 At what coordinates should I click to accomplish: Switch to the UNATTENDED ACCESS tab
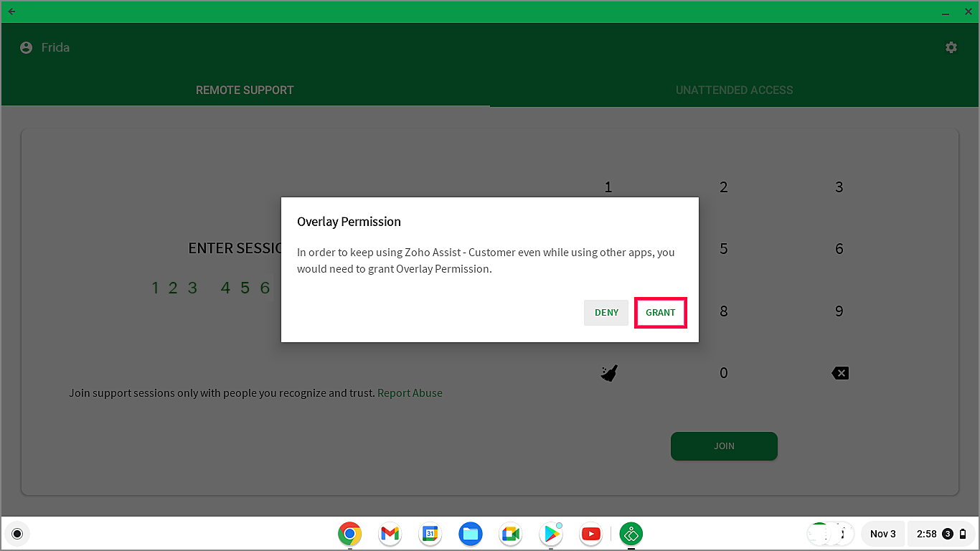[x=734, y=90]
